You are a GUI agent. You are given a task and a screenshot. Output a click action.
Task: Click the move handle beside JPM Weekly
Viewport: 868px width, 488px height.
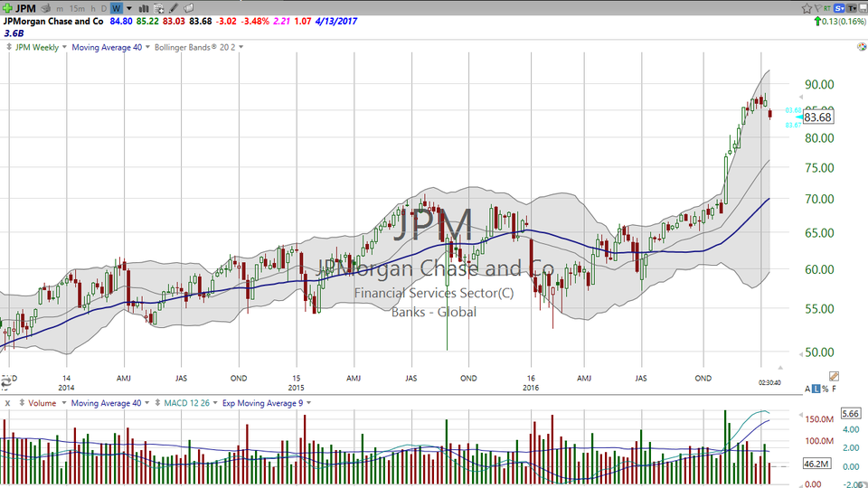[9, 47]
